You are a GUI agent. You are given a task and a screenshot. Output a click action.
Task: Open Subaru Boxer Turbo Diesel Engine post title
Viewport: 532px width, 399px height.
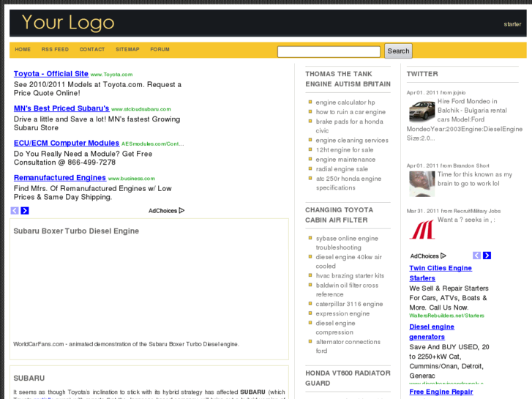76,231
